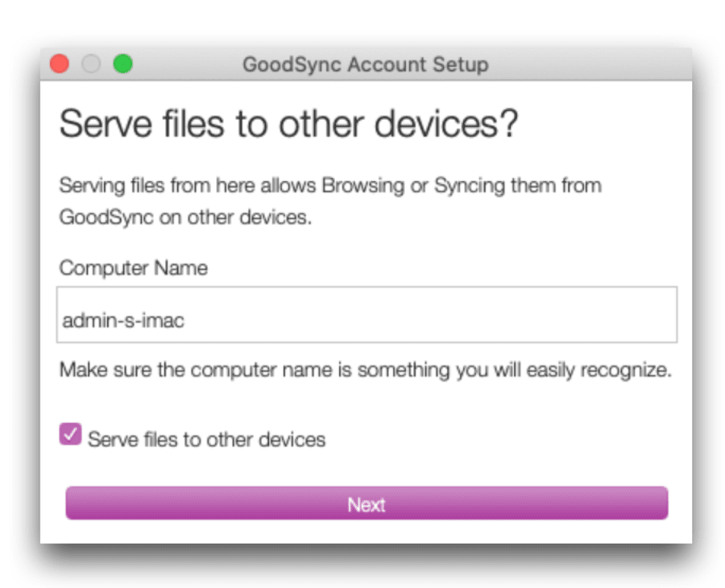
Task: Click the admin-s-imac computer name text
Action: [123, 320]
